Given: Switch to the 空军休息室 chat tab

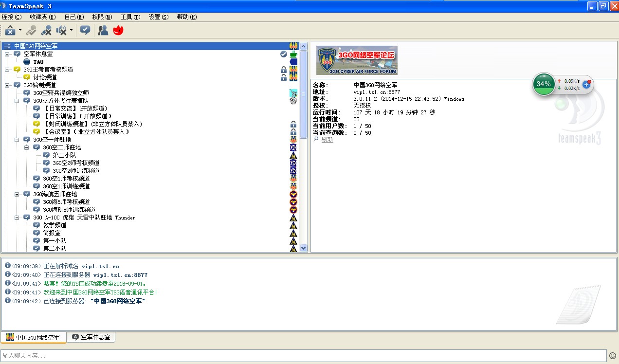Looking at the screenshot, I should (91, 337).
